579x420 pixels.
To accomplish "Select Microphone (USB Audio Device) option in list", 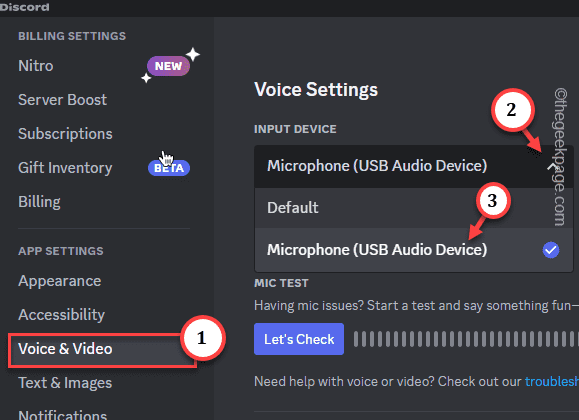I will [414, 250].
